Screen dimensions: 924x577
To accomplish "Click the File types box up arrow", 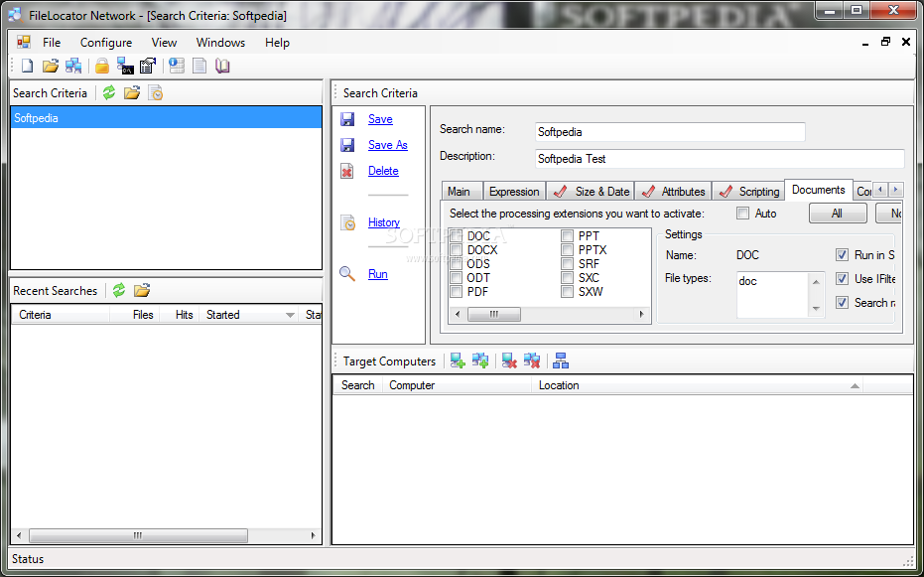I will tap(816, 282).
